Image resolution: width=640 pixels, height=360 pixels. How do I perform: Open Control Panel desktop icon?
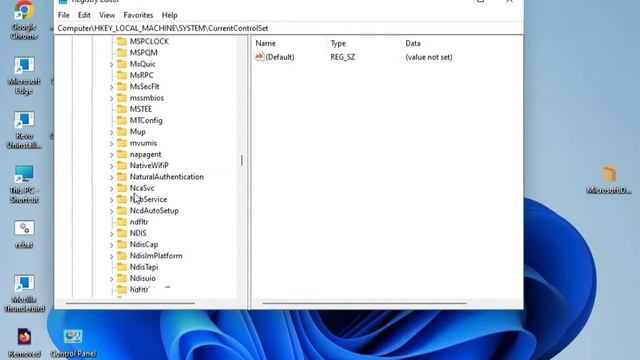[73, 343]
